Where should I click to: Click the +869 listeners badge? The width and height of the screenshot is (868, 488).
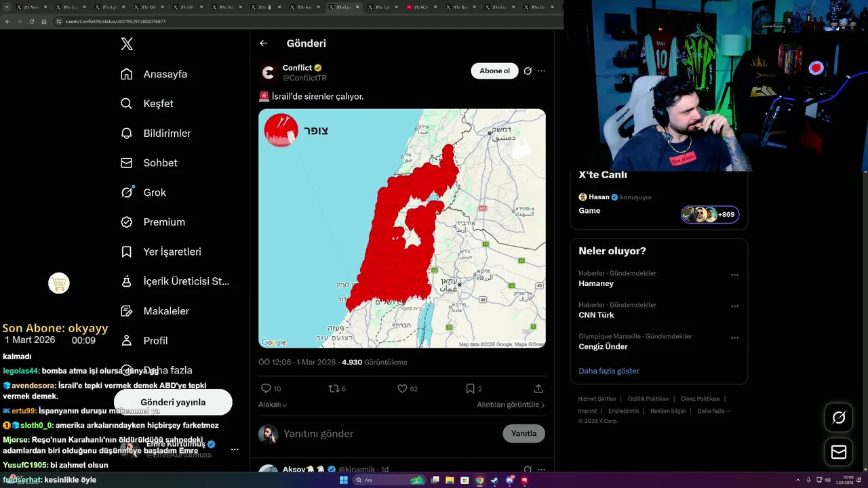[x=710, y=214]
